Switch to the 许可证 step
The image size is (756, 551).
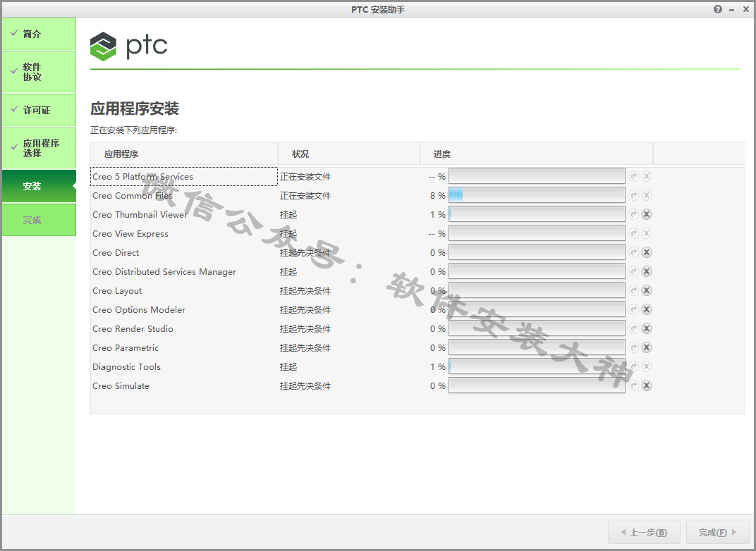(39, 110)
